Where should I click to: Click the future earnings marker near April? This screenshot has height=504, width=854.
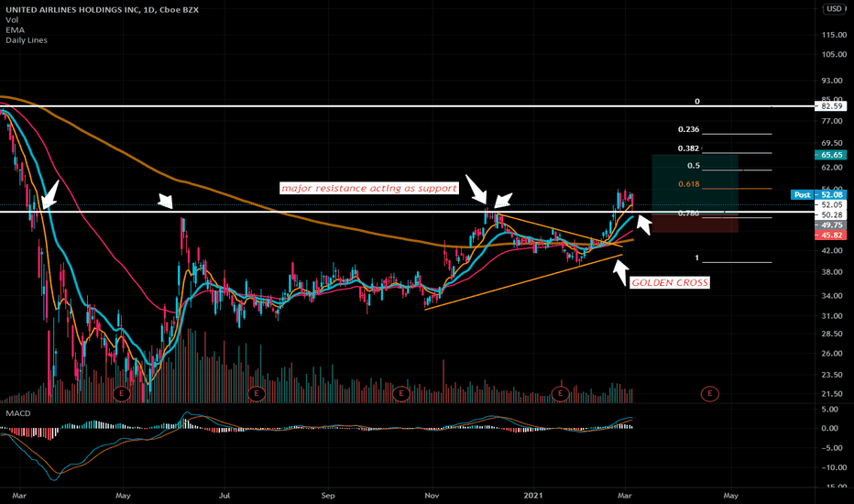709,393
